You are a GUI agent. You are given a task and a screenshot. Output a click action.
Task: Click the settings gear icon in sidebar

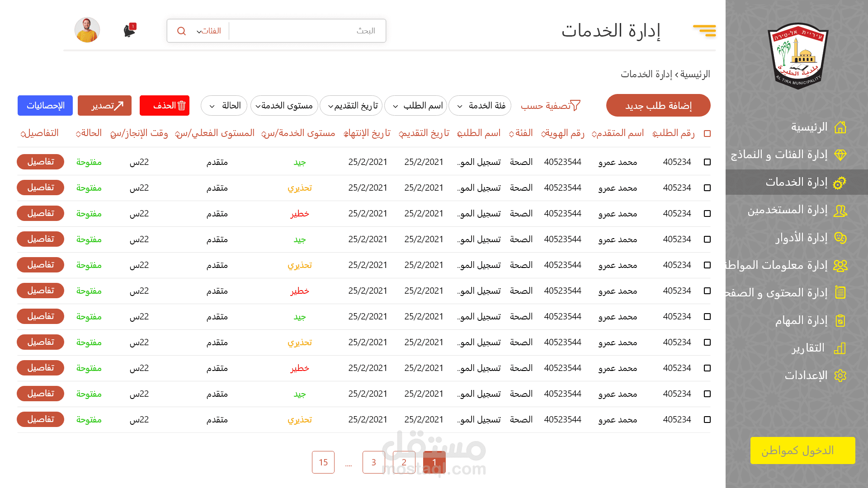pos(840,375)
